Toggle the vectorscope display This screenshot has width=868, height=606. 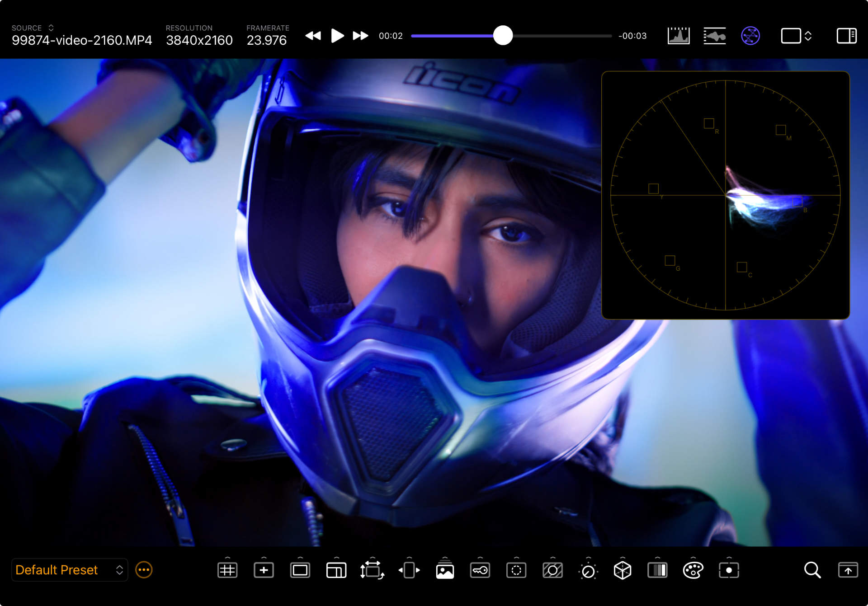coord(750,36)
